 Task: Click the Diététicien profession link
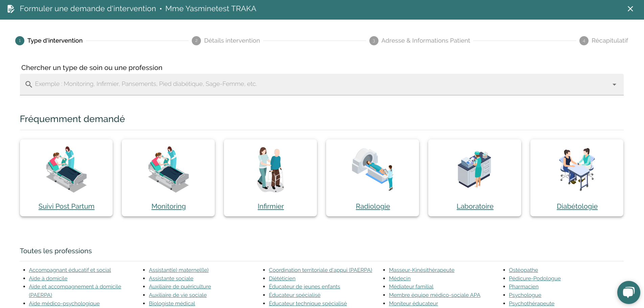[282, 279]
